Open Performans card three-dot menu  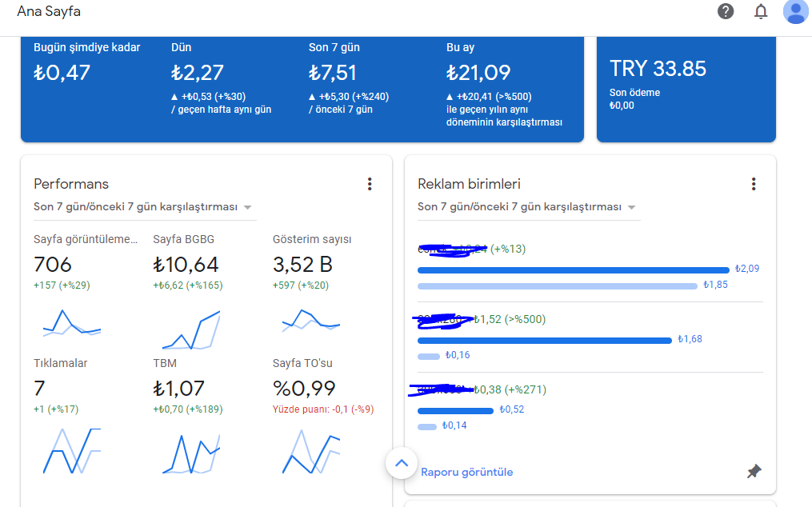tap(370, 184)
